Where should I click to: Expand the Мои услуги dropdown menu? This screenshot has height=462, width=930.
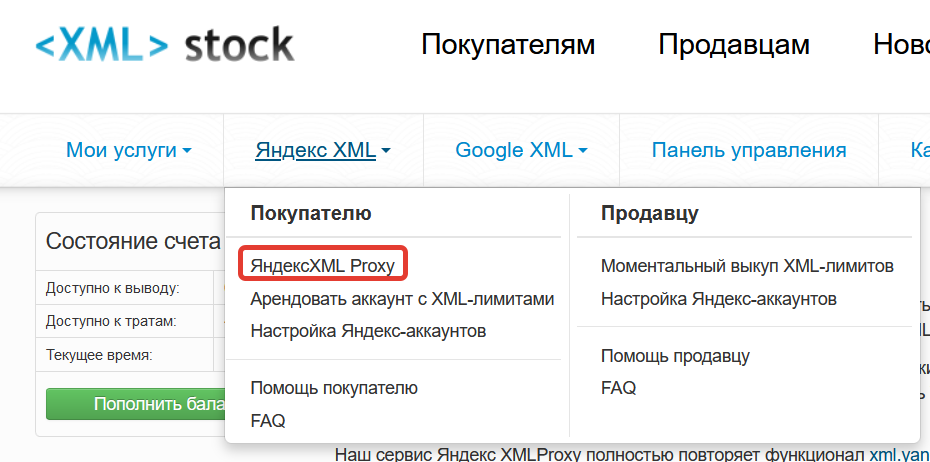pos(129,150)
